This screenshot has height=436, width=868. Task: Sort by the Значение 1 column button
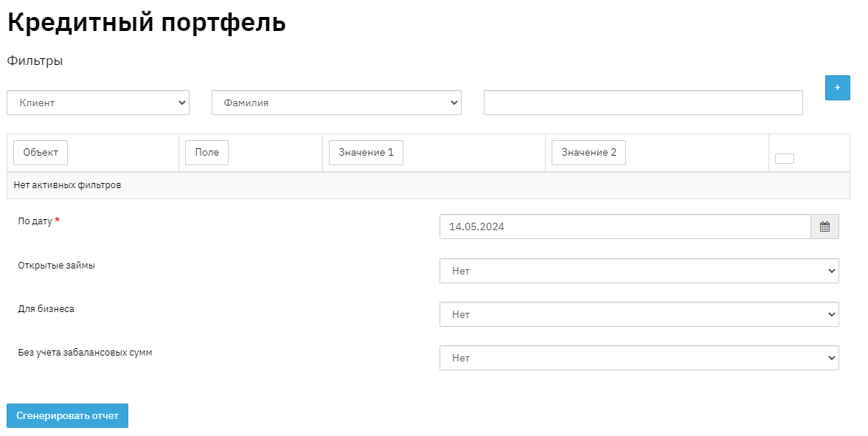pos(366,153)
